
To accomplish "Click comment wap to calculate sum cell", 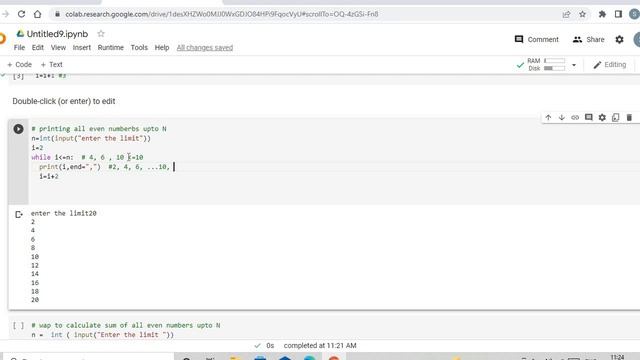I will 126,325.
